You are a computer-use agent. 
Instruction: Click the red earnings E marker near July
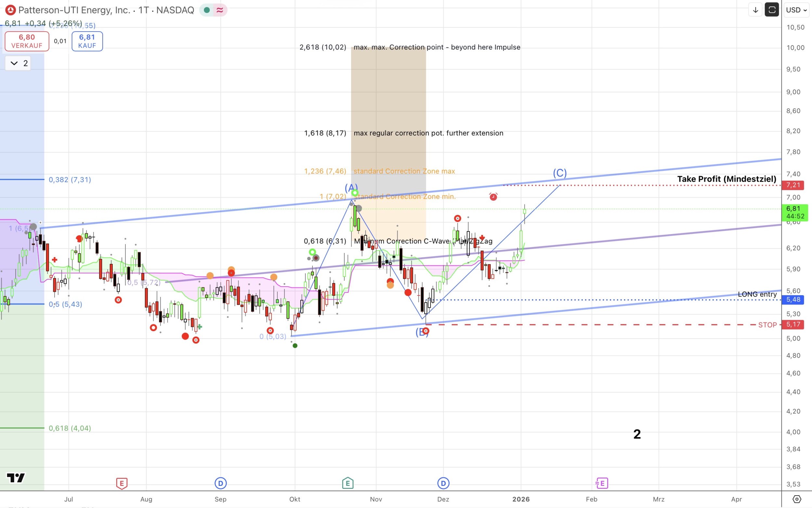point(121,484)
